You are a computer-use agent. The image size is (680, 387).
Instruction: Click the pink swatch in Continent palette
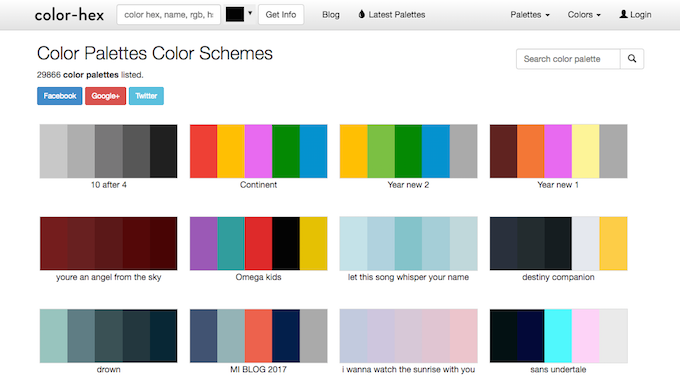tap(258, 151)
